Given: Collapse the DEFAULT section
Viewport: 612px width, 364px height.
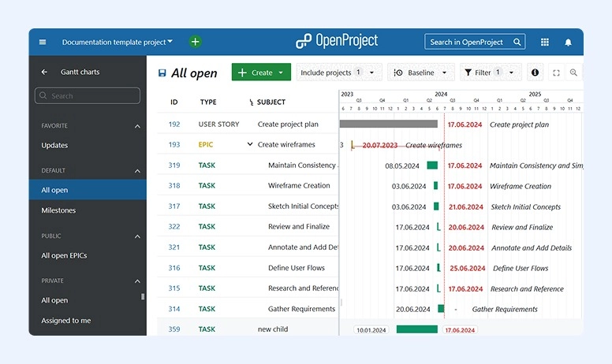Looking at the screenshot, I should pyautogui.click(x=137, y=171).
